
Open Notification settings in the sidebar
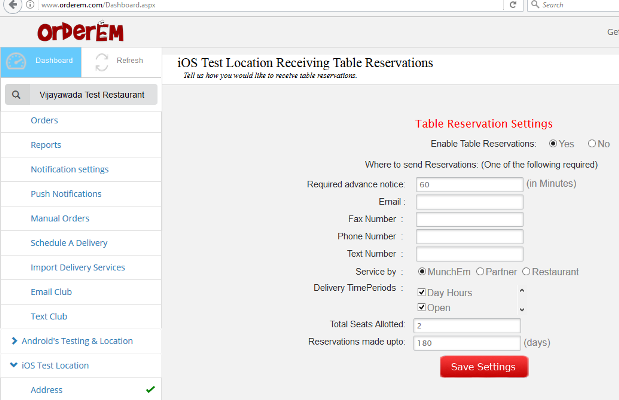[69, 169]
